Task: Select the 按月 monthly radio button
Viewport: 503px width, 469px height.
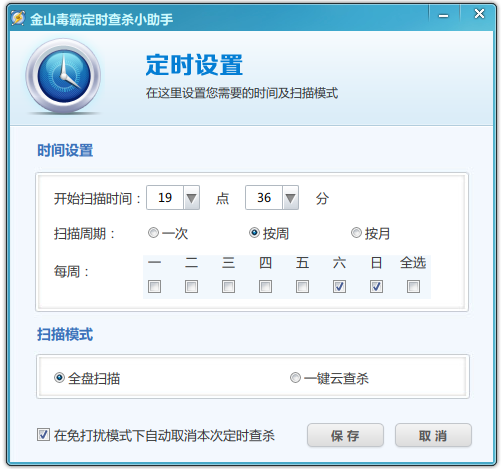Action: [x=356, y=233]
